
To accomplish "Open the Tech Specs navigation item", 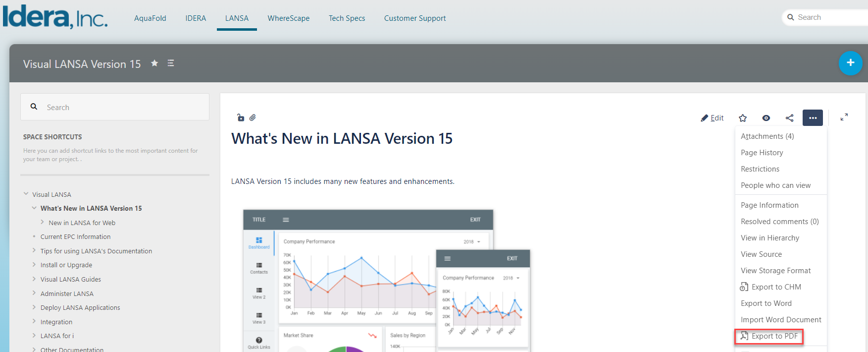I will [347, 18].
